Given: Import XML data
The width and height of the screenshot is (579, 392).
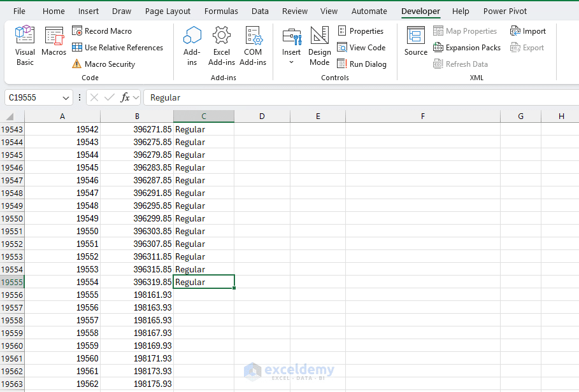Looking at the screenshot, I should pyautogui.click(x=527, y=31).
